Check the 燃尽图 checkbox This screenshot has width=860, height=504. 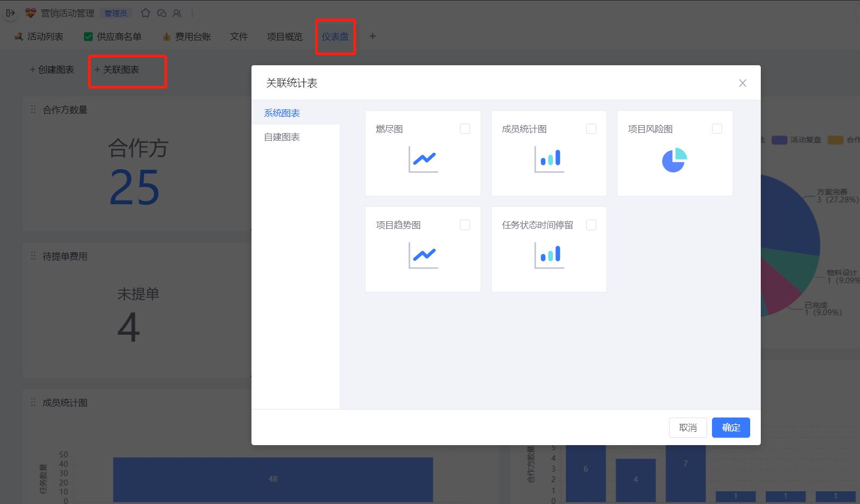tap(465, 129)
